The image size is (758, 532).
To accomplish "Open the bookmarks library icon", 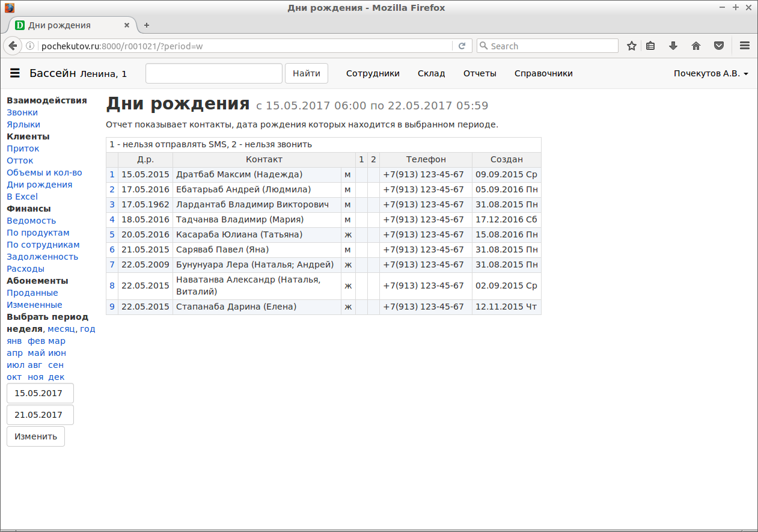I will tap(650, 46).
